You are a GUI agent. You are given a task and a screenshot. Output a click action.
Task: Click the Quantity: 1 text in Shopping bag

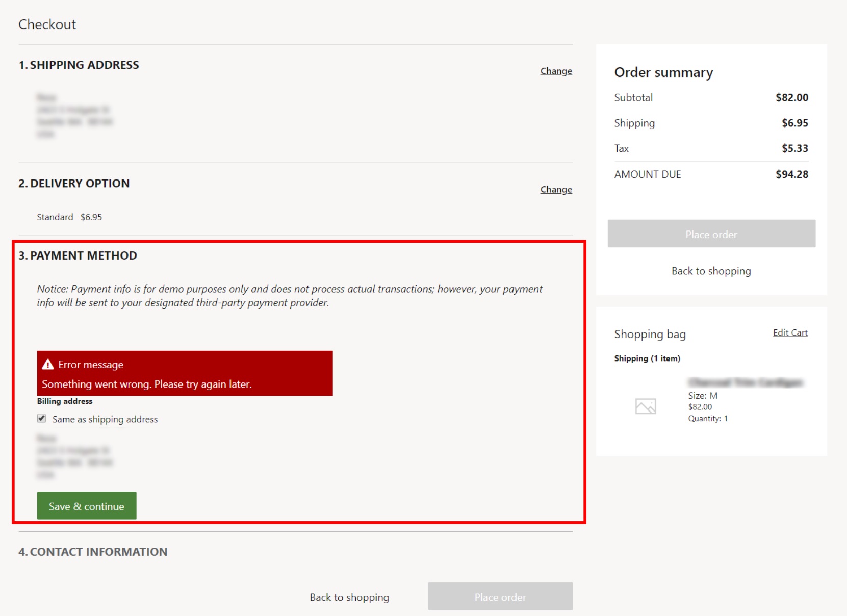708,418
